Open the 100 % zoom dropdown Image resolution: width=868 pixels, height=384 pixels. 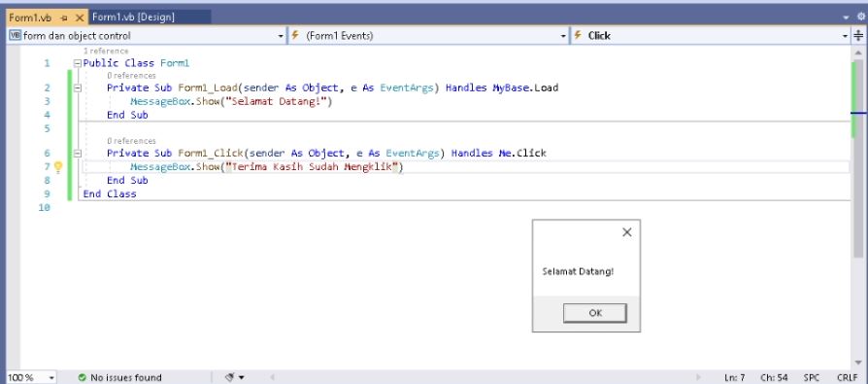tap(51, 377)
